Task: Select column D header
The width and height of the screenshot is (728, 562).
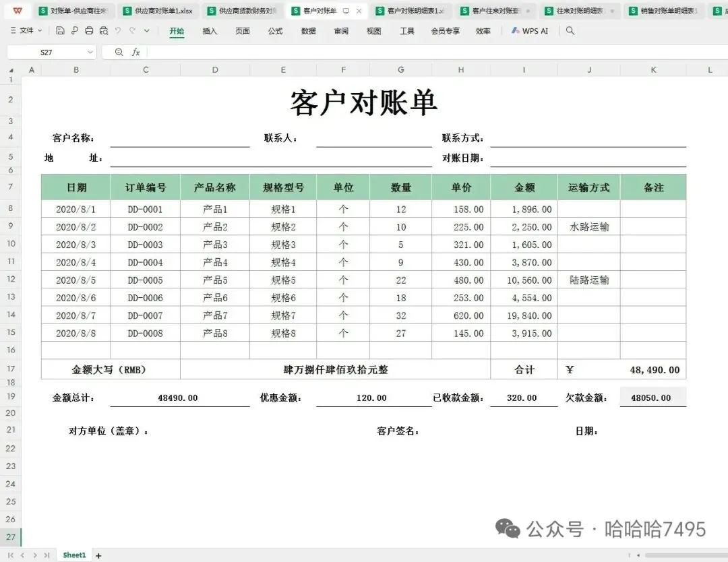Action: pos(215,69)
